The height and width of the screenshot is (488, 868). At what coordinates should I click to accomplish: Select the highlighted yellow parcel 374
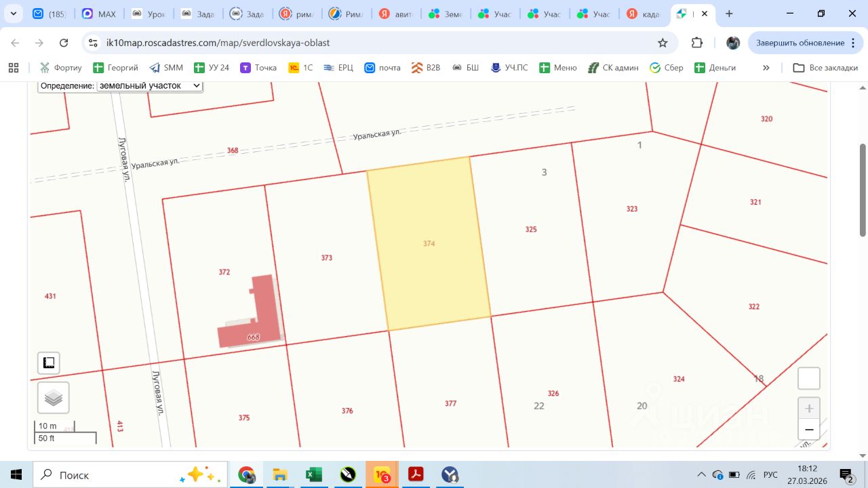[x=429, y=243]
